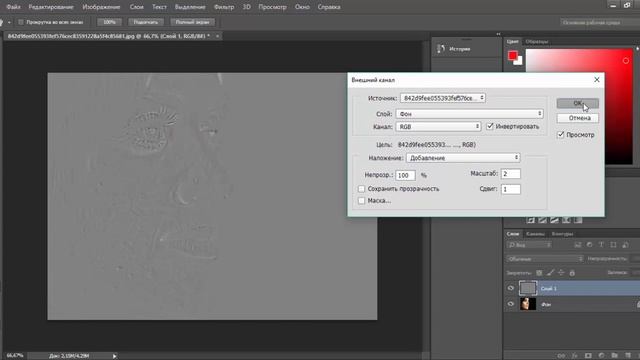Click the white background color swatch
Image resolution: width=640 pixels, height=360 pixels.
tap(519, 62)
